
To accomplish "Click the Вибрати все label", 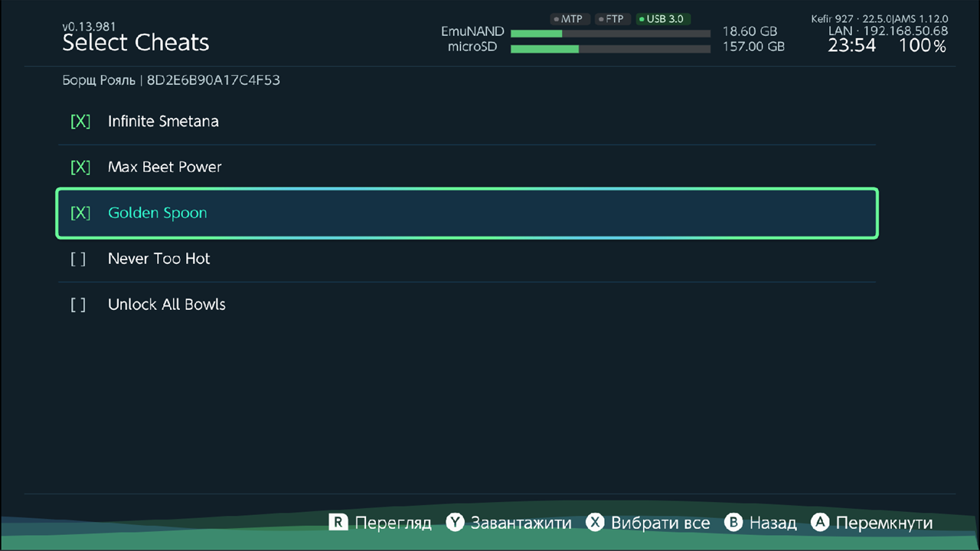I will coord(661,523).
